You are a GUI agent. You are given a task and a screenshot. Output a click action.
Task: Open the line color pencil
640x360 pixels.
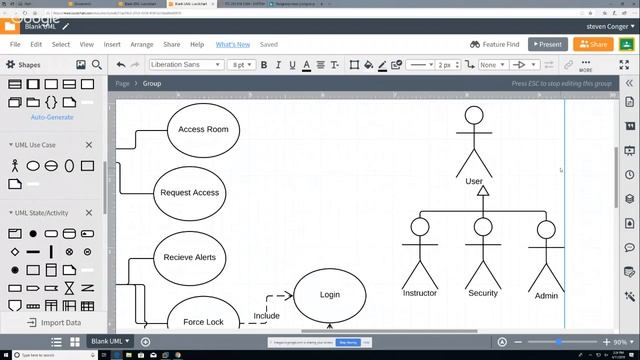382,65
